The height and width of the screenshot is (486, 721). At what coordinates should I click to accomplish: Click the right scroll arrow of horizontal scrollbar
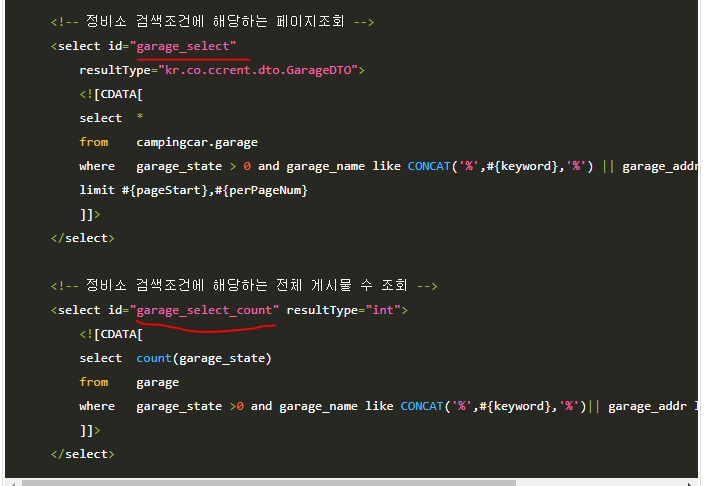point(690,484)
